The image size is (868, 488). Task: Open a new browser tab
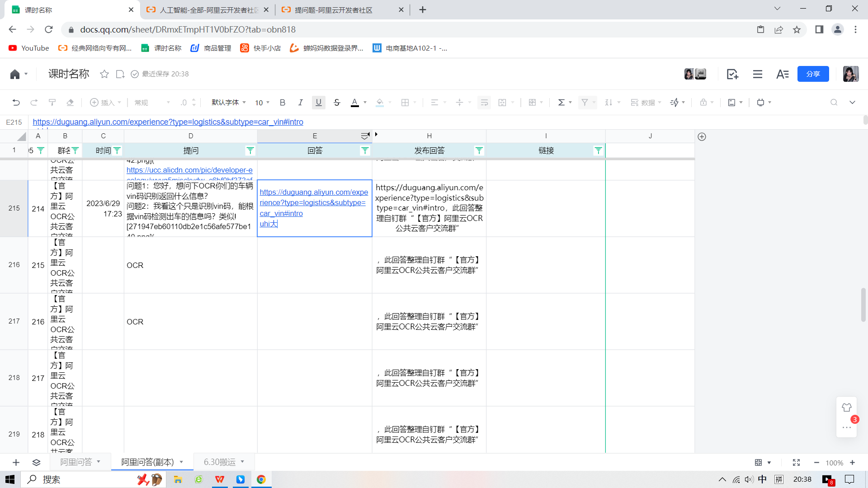(422, 10)
